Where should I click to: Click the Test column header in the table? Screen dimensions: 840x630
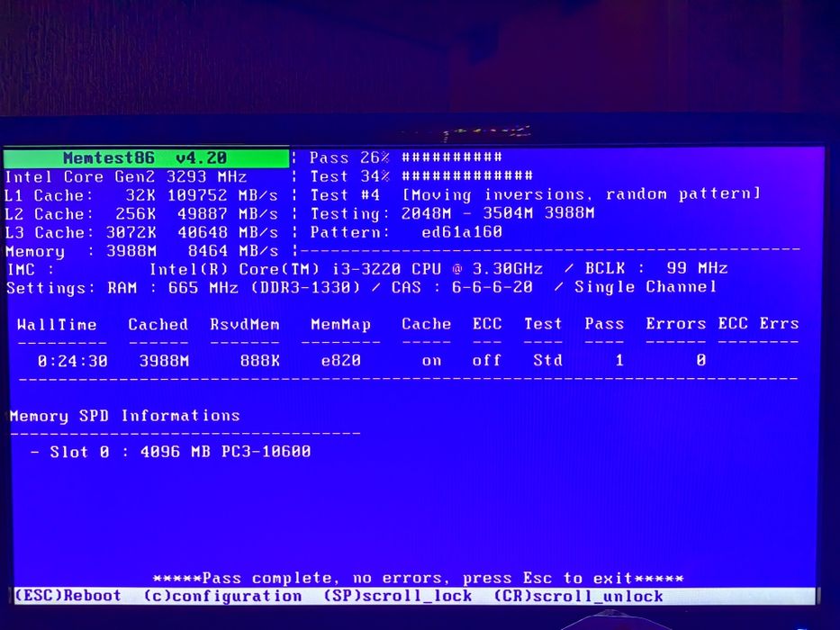coord(543,324)
